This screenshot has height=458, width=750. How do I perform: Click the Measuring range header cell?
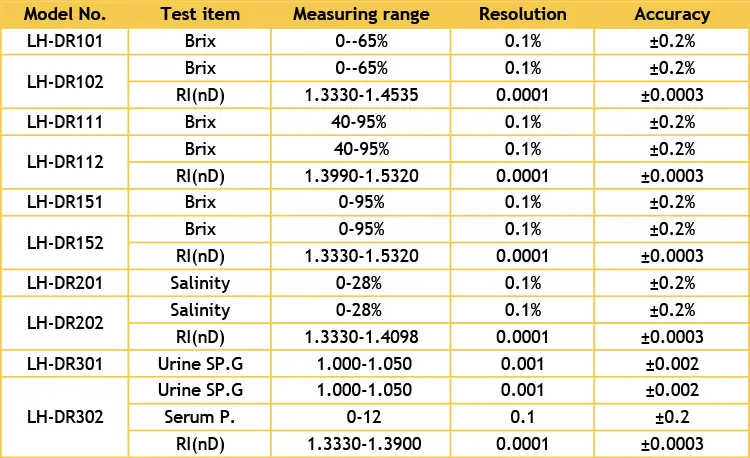point(361,15)
